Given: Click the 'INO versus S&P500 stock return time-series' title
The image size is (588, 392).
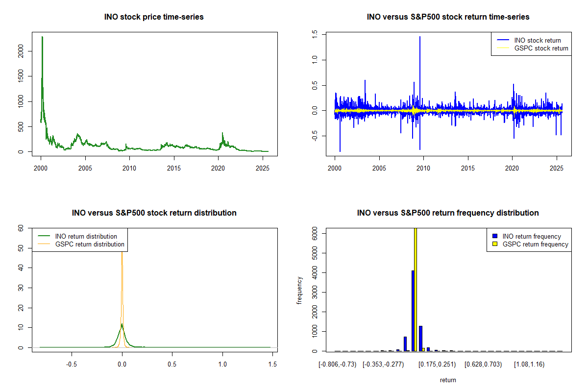Looking at the screenshot, I should (448, 17).
